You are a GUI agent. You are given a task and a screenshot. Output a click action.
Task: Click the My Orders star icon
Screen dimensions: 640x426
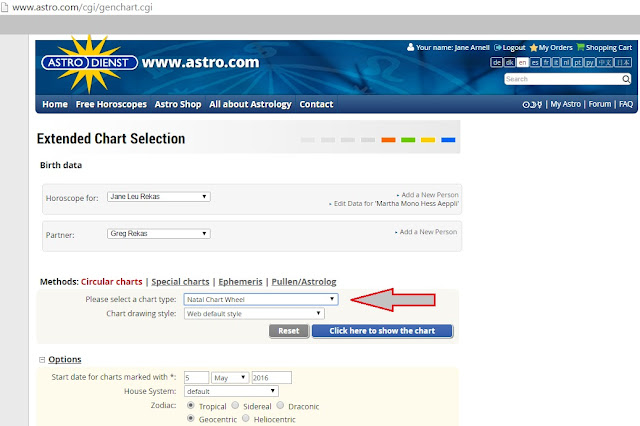[533, 48]
